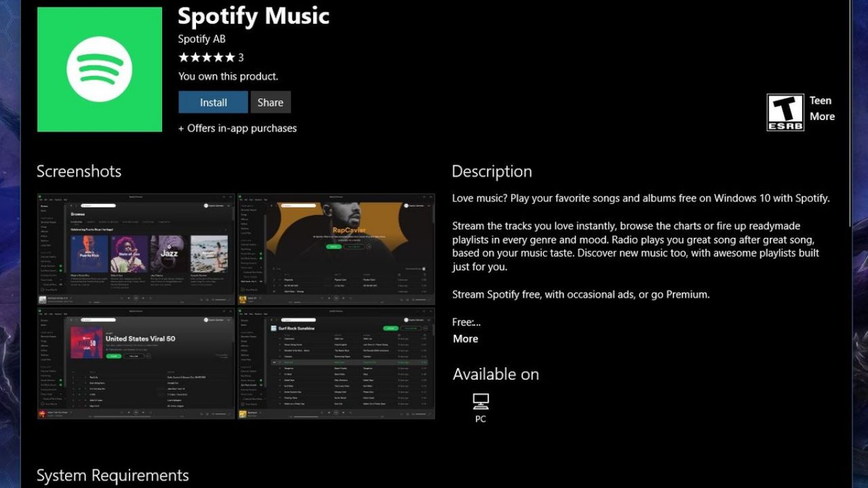Click the third rating star

point(208,58)
